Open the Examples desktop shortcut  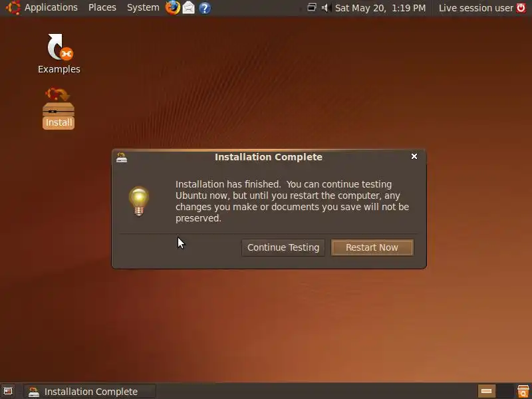(59, 54)
